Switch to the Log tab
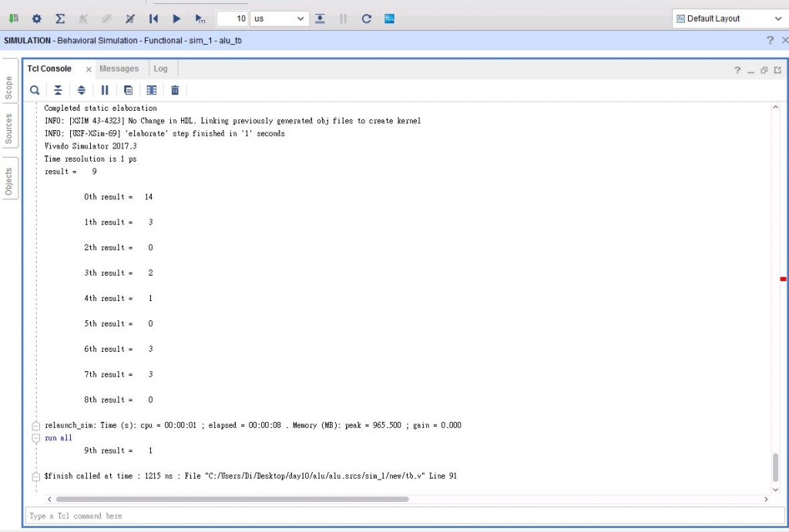 click(x=160, y=69)
